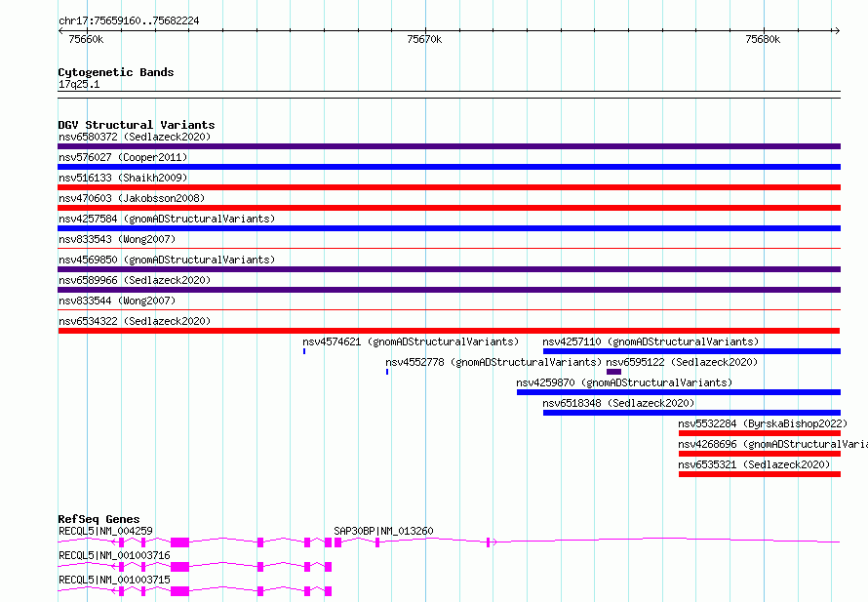Click the 17q25.1 cytogenetic band bar
The image size is (868, 602).
pyautogui.click(x=449, y=95)
